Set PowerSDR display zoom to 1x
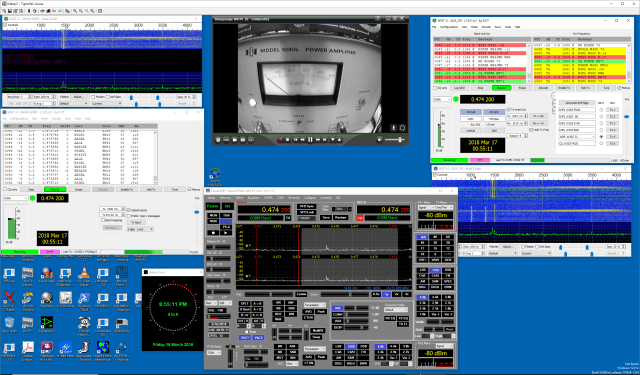Viewport: 640px width, 375px height. pos(386,294)
